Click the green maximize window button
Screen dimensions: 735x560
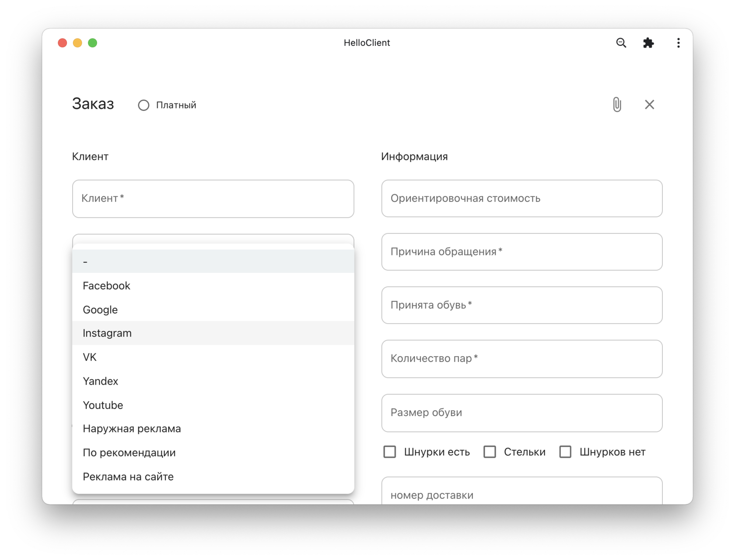click(x=92, y=43)
